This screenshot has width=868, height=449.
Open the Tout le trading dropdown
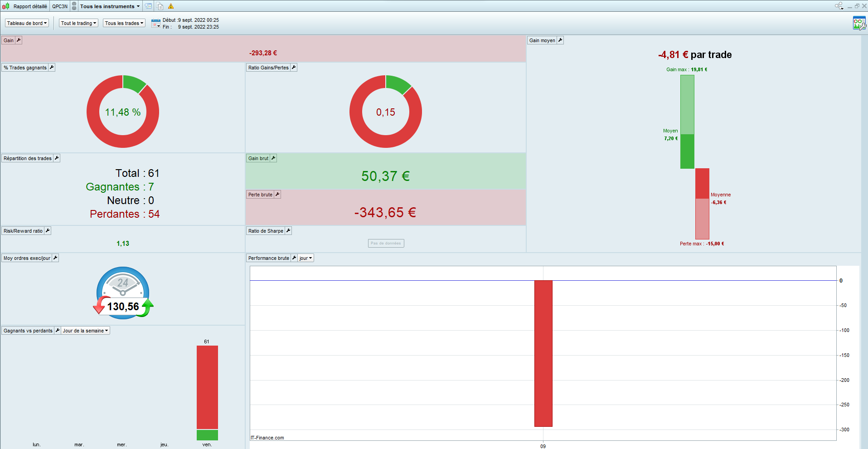tap(79, 23)
